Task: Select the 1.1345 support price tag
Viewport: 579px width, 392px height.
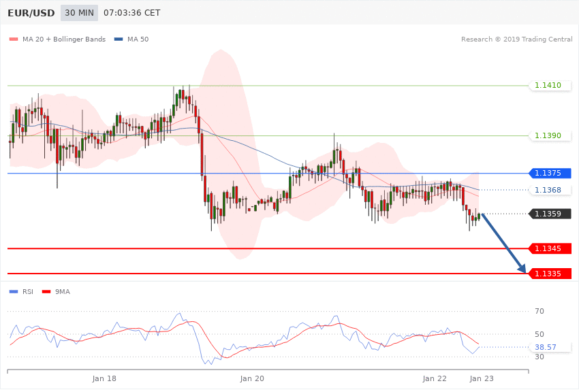Action: (550, 248)
